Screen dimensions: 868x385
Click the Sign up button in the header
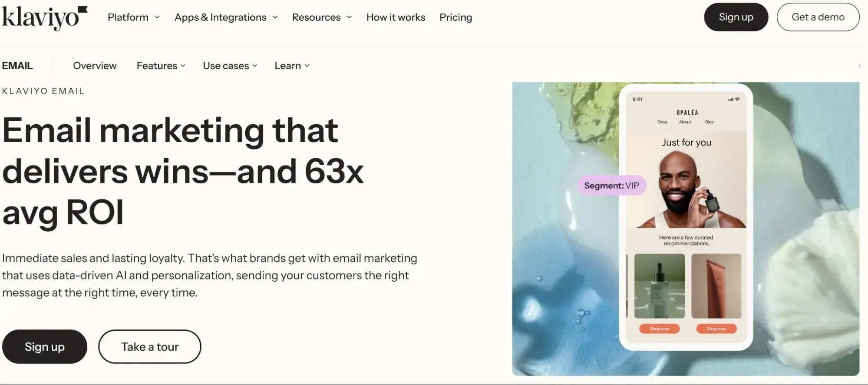pos(736,17)
